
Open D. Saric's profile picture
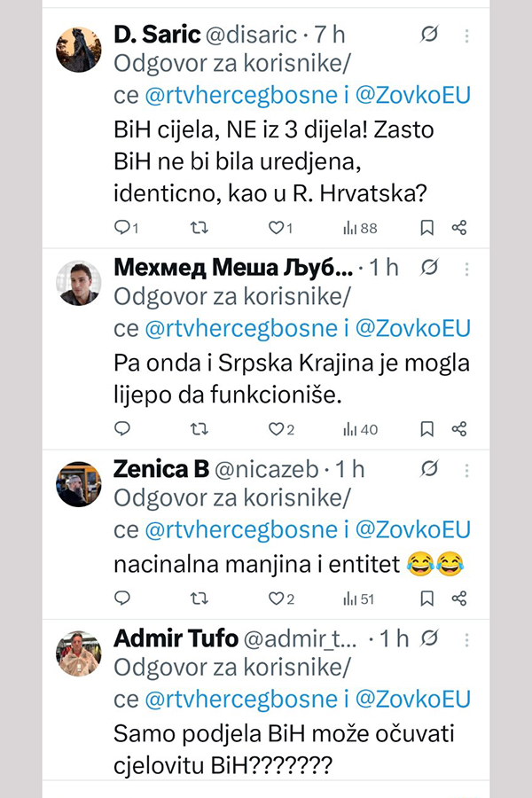[x=79, y=50]
